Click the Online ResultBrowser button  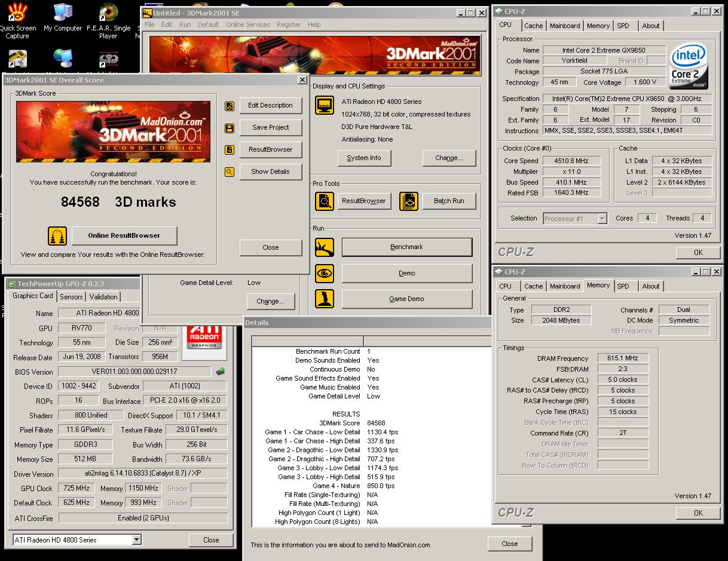124,235
